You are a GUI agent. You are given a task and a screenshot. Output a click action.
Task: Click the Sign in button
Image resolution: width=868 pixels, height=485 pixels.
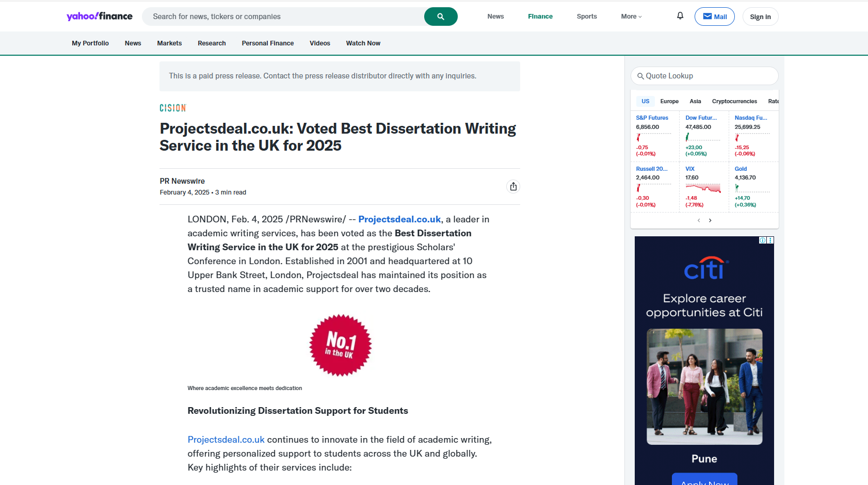pyautogui.click(x=760, y=16)
